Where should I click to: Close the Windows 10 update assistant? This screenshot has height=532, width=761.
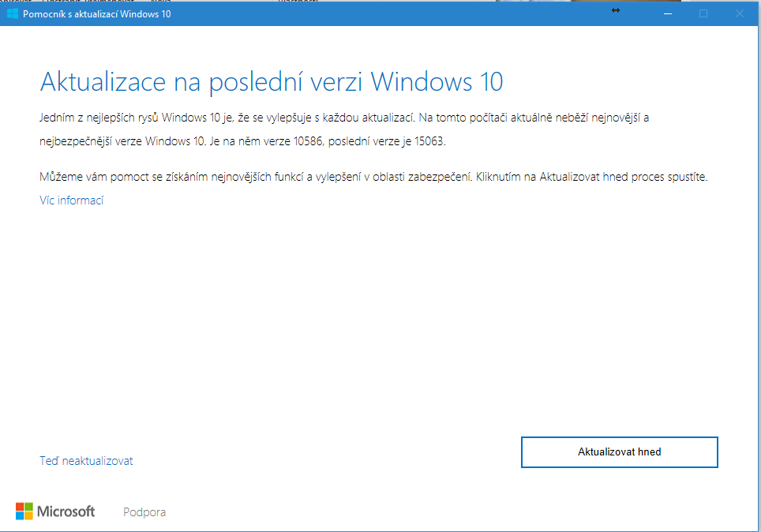point(739,13)
